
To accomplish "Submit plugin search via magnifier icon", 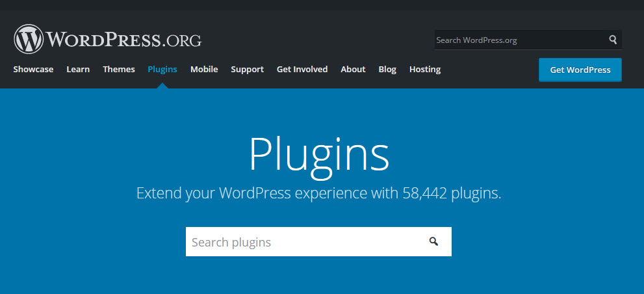I will pos(433,242).
